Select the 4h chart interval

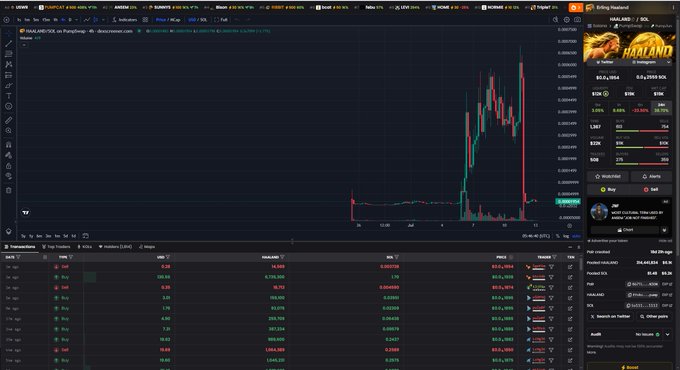coord(63,20)
